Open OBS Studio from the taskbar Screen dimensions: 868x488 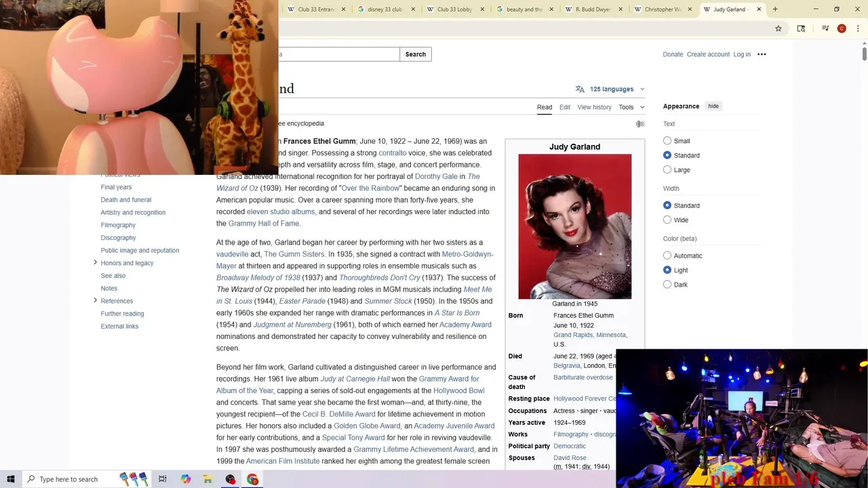[231, 479]
